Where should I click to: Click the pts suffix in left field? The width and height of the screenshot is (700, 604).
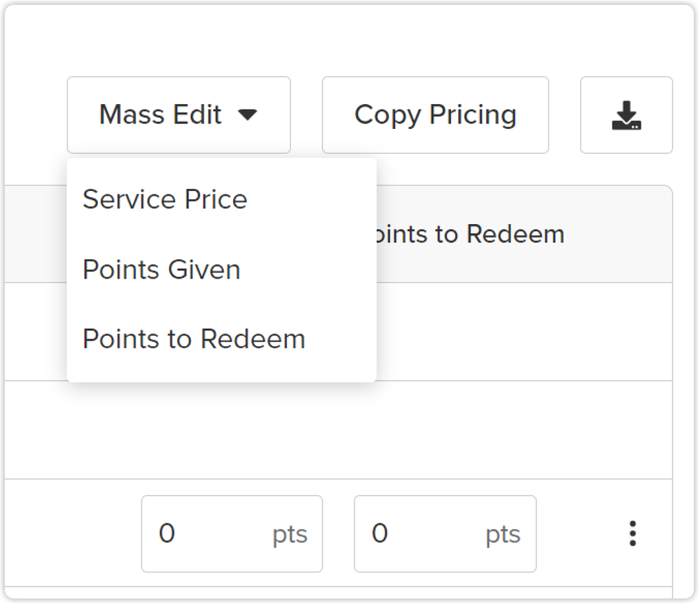coord(290,535)
